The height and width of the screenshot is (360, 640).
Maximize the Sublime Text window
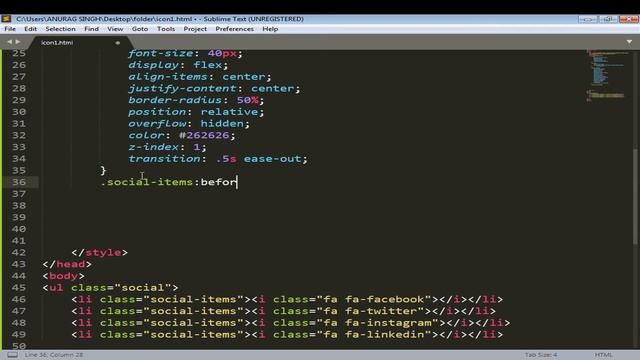pos(607,19)
